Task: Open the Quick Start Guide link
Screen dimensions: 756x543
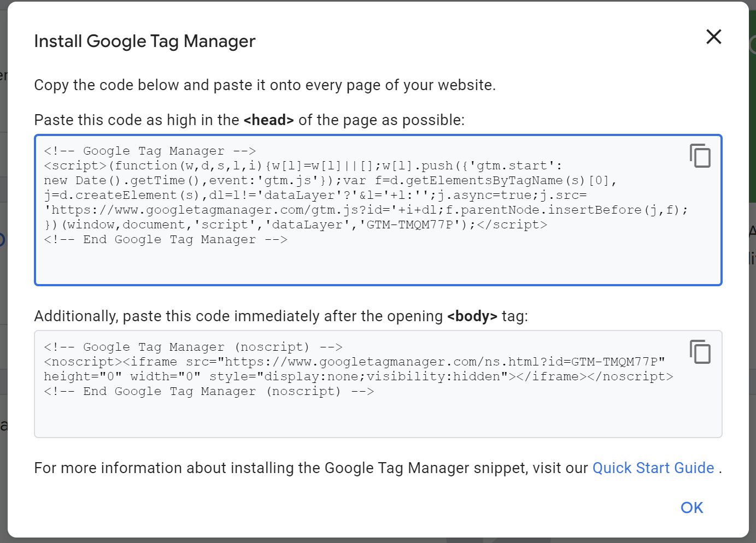Action: click(x=653, y=468)
